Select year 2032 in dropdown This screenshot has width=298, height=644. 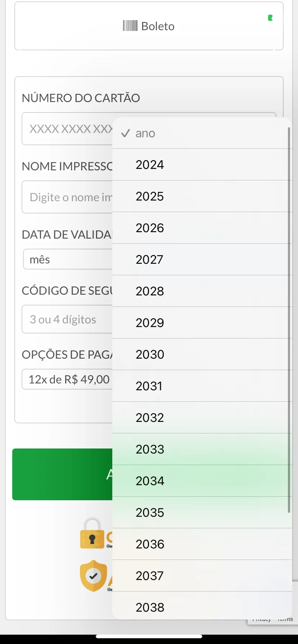click(x=202, y=418)
